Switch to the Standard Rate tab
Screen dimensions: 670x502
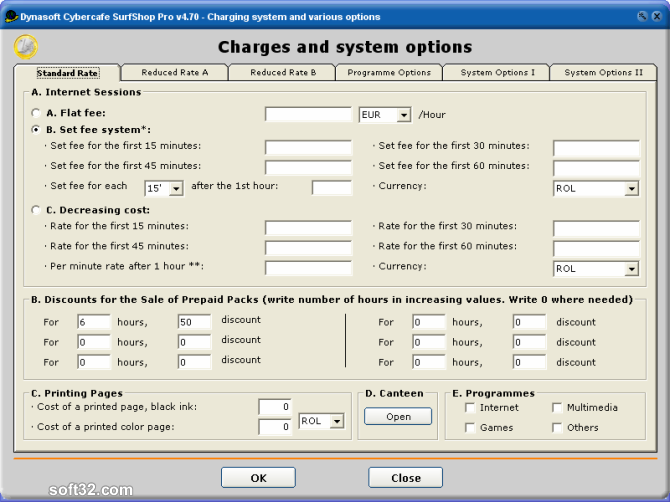[x=67, y=73]
